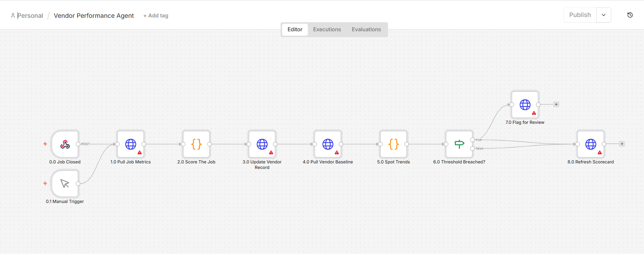The height and width of the screenshot is (254, 644).
Task: Click the Vendor Performance Agent workflow name
Action: [94, 16]
